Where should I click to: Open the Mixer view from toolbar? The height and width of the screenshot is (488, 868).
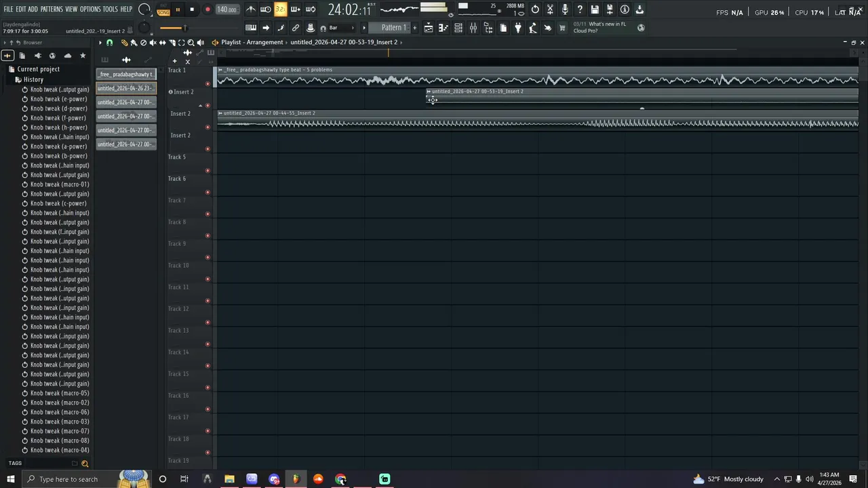coord(473,28)
